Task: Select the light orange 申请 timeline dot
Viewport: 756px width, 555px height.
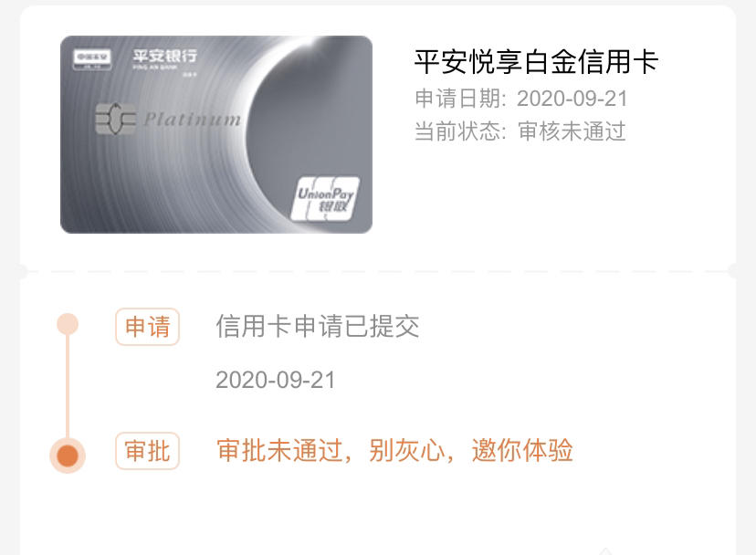Action: pos(68,323)
